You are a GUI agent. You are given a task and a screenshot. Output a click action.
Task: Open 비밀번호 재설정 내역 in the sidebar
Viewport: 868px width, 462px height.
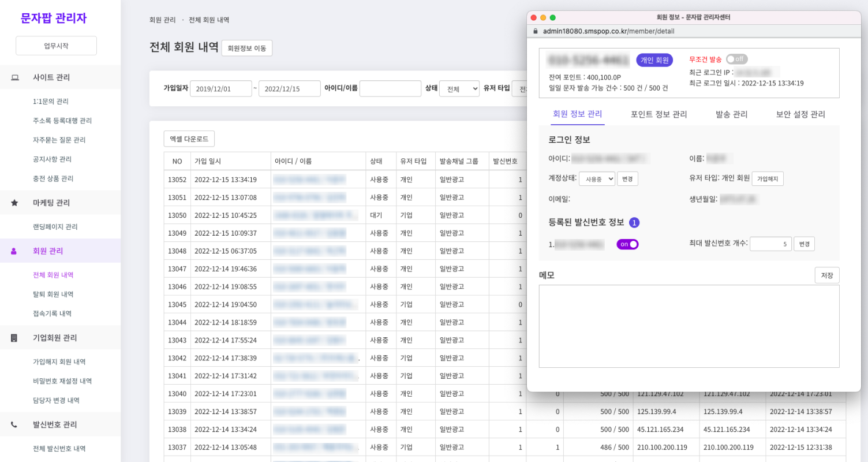(x=62, y=381)
